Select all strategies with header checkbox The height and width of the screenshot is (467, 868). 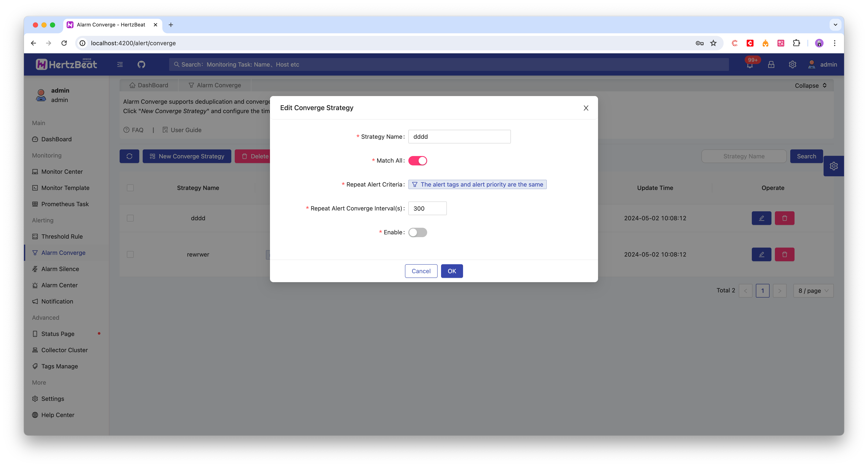(130, 188)
